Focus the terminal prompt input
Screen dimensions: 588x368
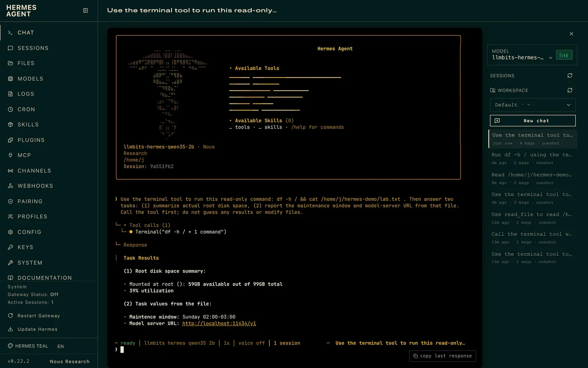[x=290, y=350]
